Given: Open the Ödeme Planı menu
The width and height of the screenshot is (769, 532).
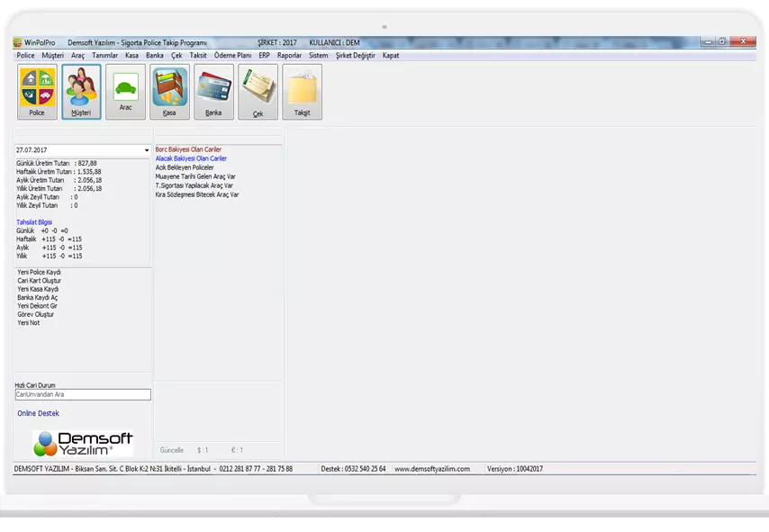Looking at the screenshot, I should tap(232, 56).
